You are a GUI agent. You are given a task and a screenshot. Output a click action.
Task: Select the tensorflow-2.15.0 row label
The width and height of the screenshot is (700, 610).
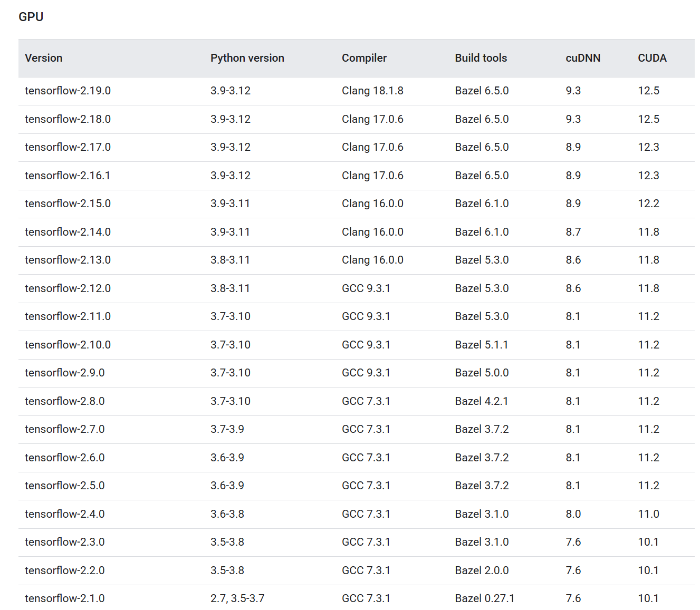(68, 204)
